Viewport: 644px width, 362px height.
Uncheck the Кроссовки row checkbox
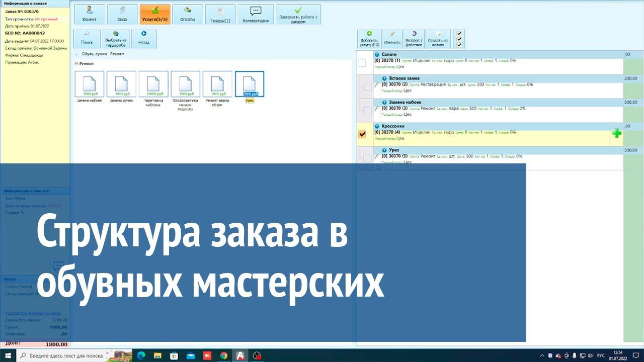[x=362, y=134]
